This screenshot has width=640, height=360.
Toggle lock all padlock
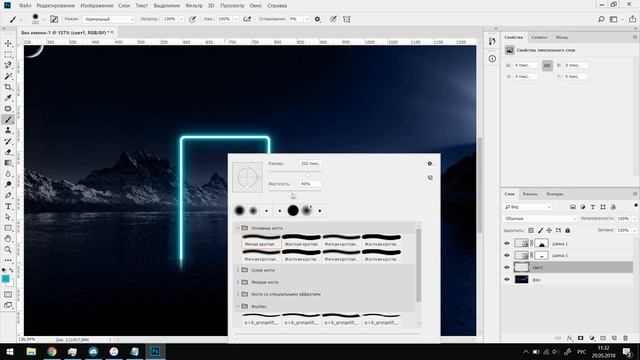[567, 231]
